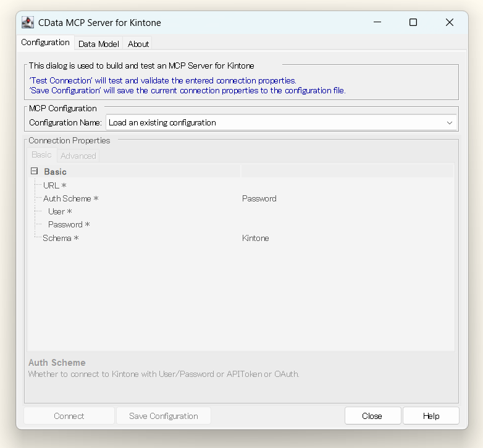Select the User property row

241,211
